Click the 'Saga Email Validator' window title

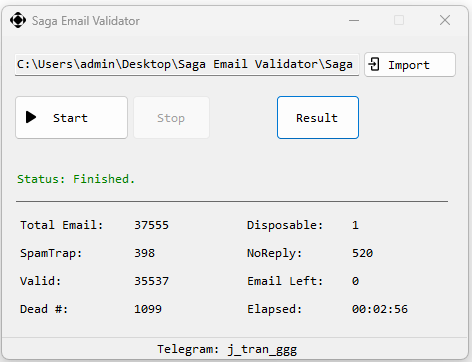pyautogui.click(x=86, y=21)
